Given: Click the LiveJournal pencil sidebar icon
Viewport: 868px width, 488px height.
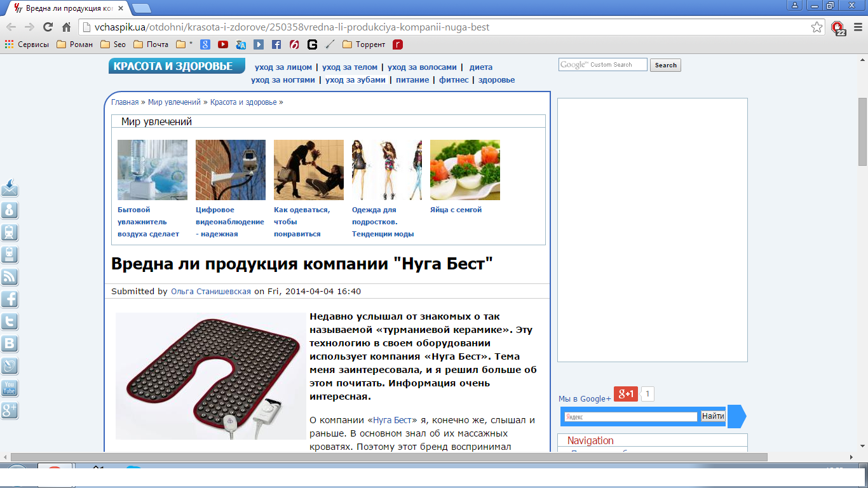Looking at the screenshot, I should [x=10, y=366].
